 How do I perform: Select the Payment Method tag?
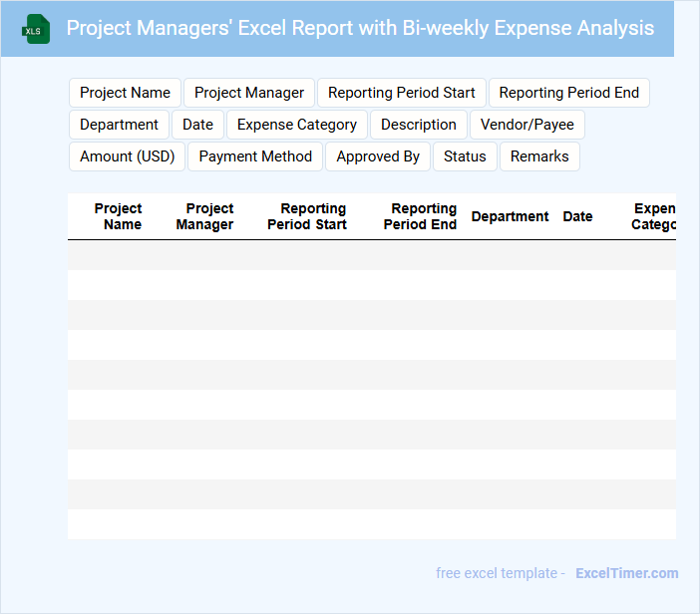(255, 156)
